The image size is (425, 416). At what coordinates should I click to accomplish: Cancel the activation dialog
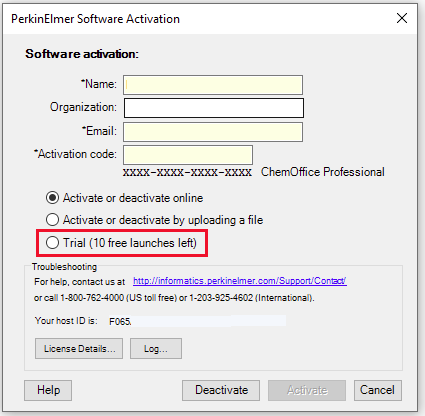tap(378, 390)
